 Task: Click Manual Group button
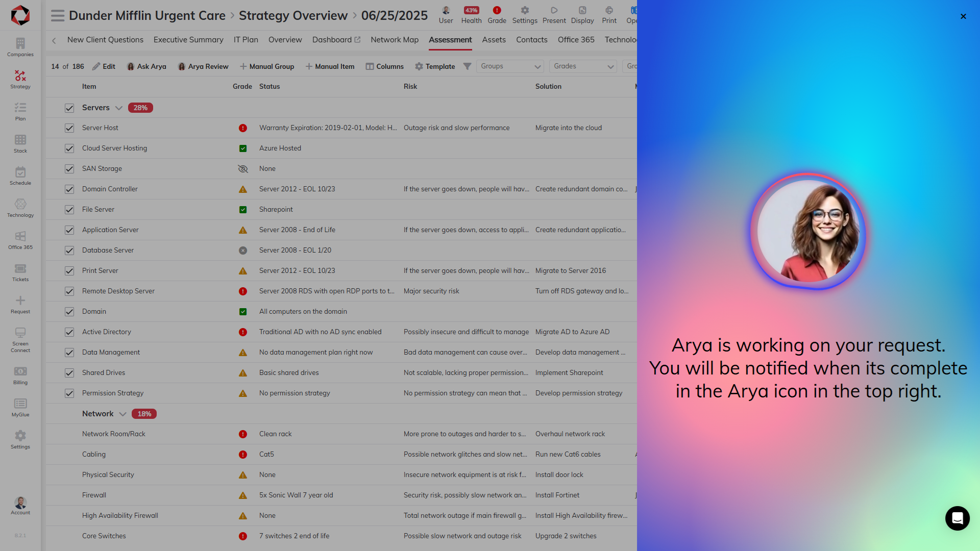point(267,66)
